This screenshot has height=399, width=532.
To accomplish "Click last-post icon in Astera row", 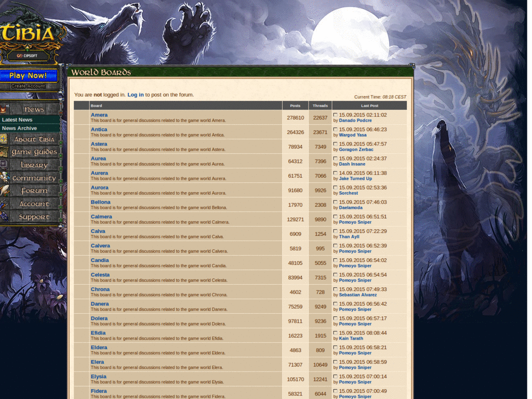I will pos(336,144).
